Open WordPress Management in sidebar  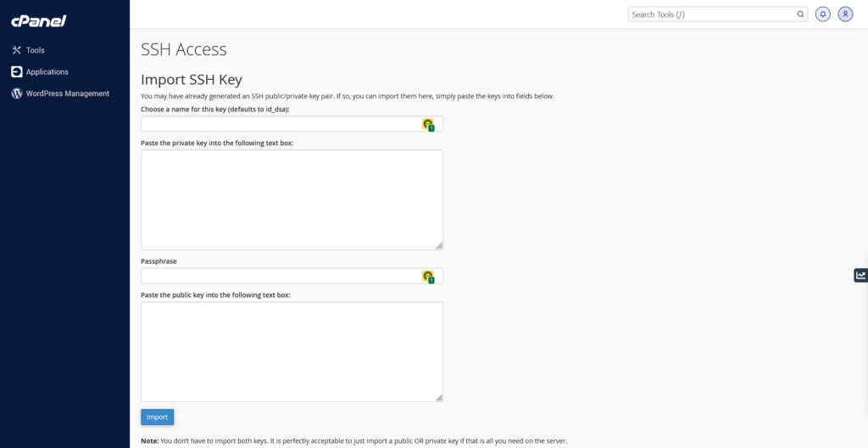click(67, 93)
